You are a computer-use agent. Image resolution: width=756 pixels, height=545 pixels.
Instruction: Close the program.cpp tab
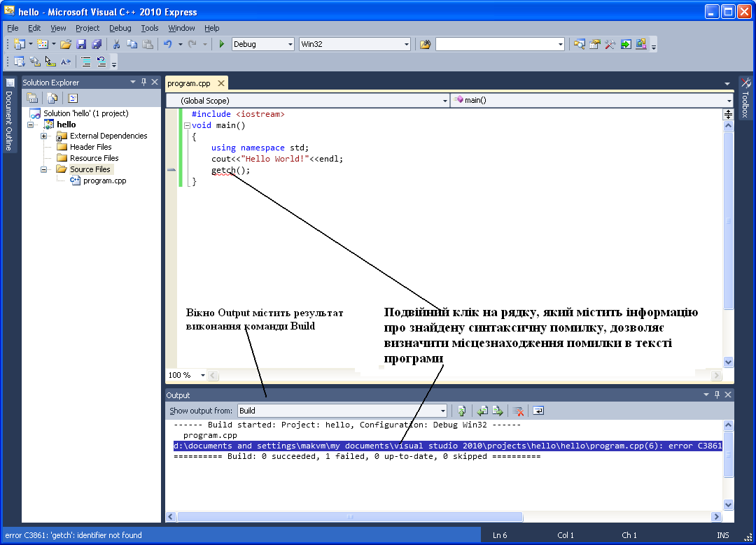coord(220,83)
